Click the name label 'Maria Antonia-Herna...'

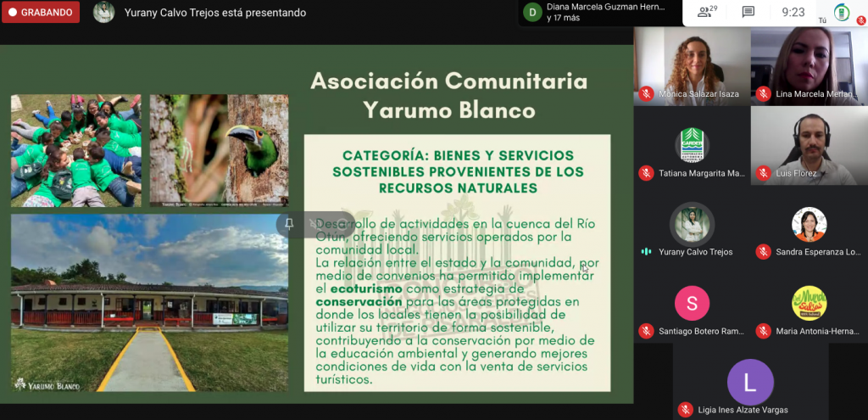pyautogui.click(x=818, y=332)
